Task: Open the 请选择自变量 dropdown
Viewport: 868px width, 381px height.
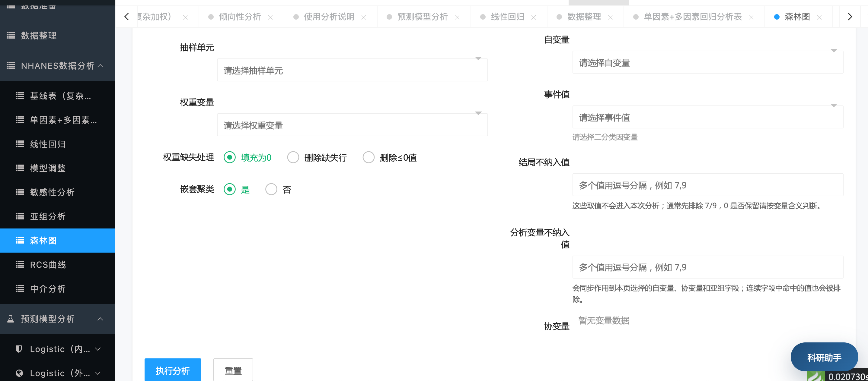Action: pyautogui.click(x=708, y=63)
